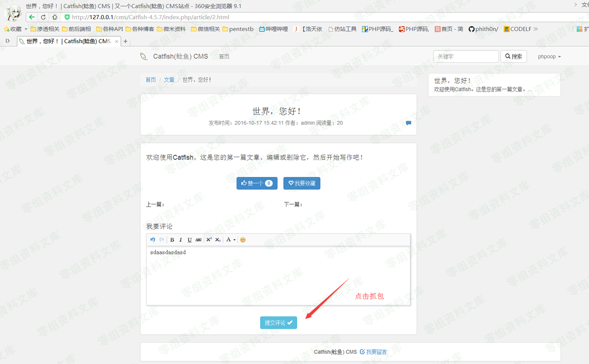Open the emoji smiley picker

click(x=243, y=240)
